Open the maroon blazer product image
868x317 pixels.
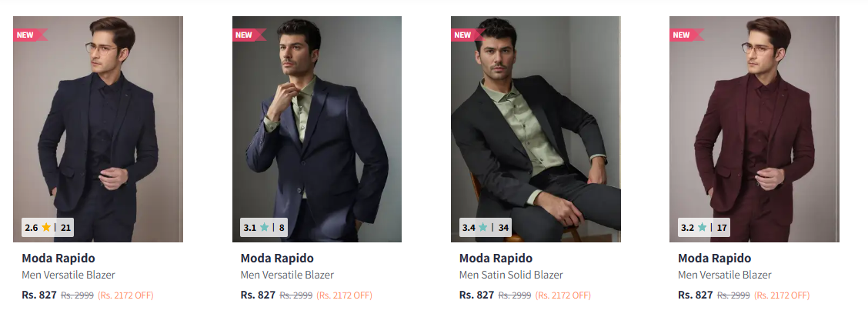[x=754, y=129]
